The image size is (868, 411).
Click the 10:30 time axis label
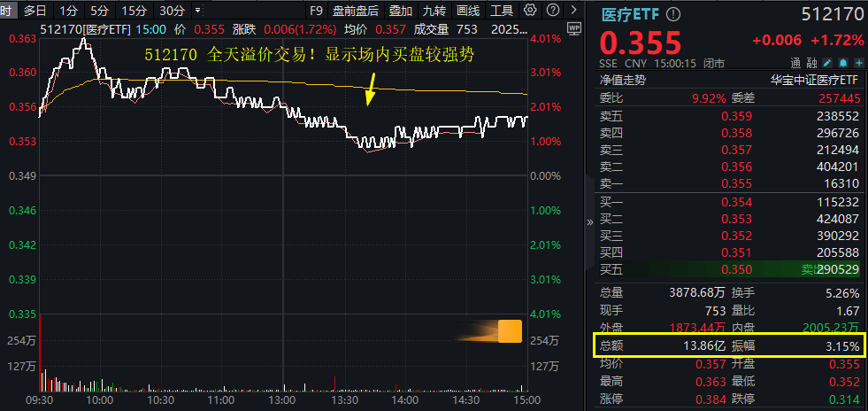pyautogui.click(x=160, y=399)
